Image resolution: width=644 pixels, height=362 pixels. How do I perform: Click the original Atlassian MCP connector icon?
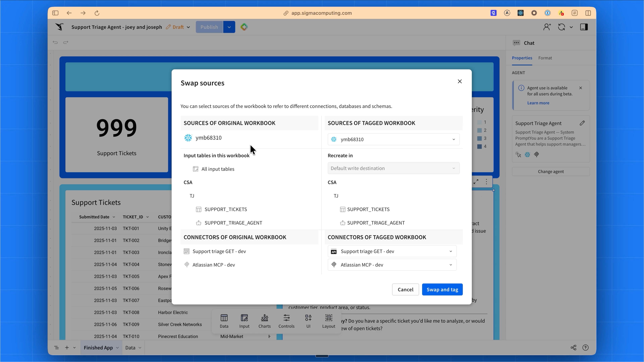[x=186, y=265]
